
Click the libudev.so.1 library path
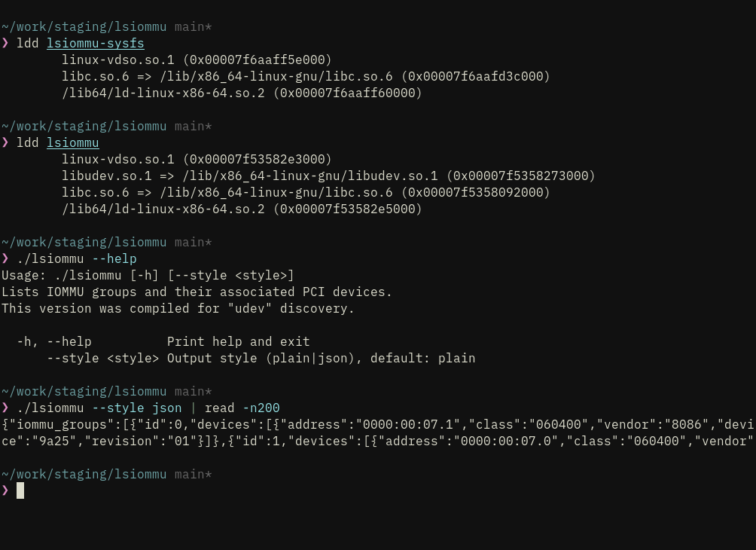pyautogui.click(x=310, y=176)
